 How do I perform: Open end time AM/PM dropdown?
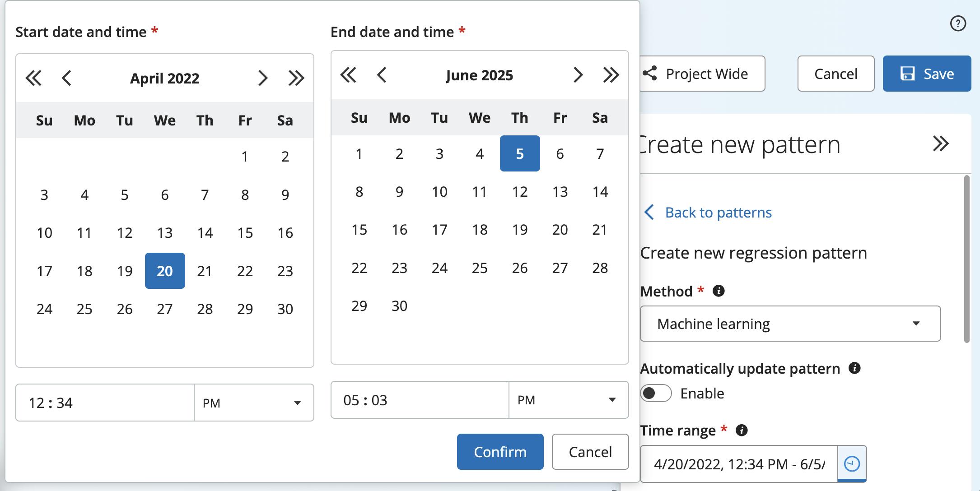click(569, 400)
